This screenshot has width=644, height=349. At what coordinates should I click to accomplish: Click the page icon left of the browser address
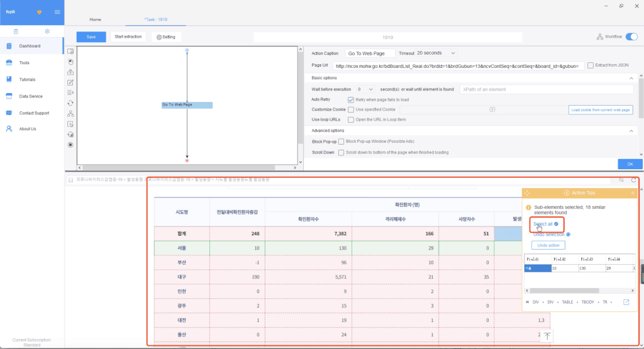(70, 180)
